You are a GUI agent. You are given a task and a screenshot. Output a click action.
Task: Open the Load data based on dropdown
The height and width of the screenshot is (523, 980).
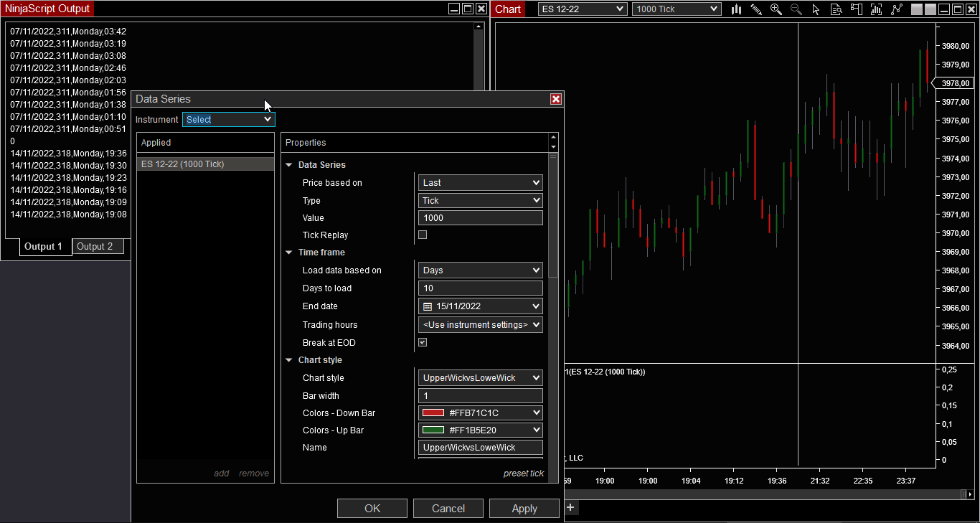click(481, 270)
